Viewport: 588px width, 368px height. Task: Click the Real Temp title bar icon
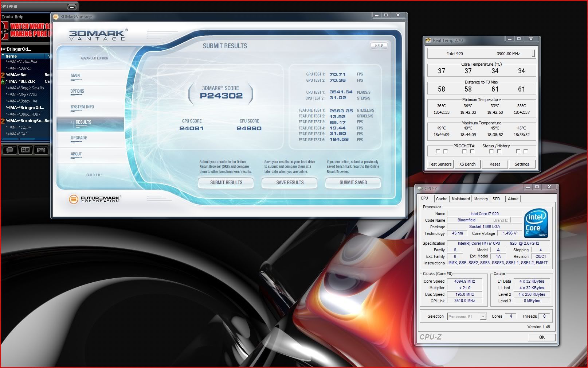pos(428,40)
